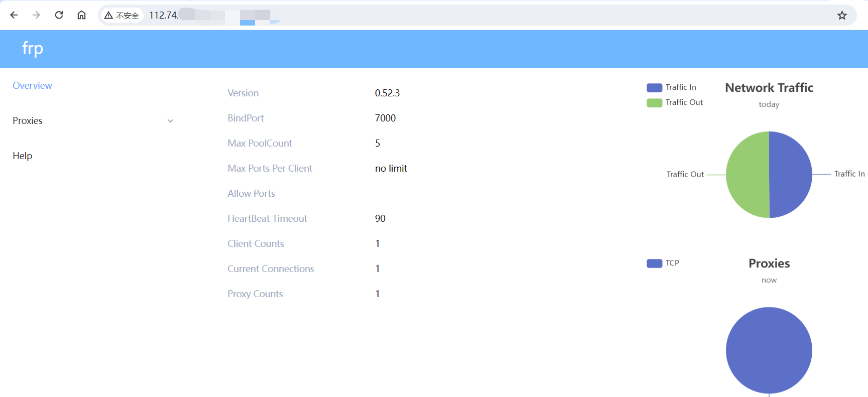This screenshot has width=868, height=397.
Task: Select the Version value 0.52.3
Action: point(388,93)
